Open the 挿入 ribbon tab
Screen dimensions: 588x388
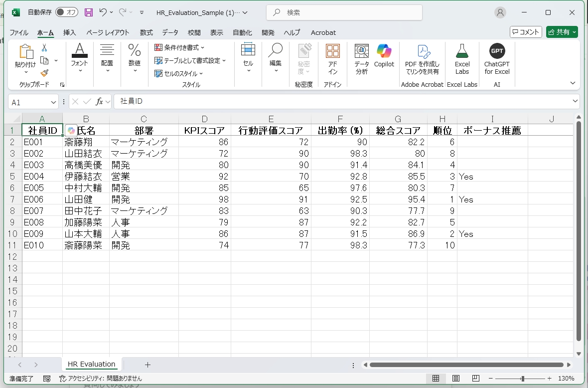(69, 32)
